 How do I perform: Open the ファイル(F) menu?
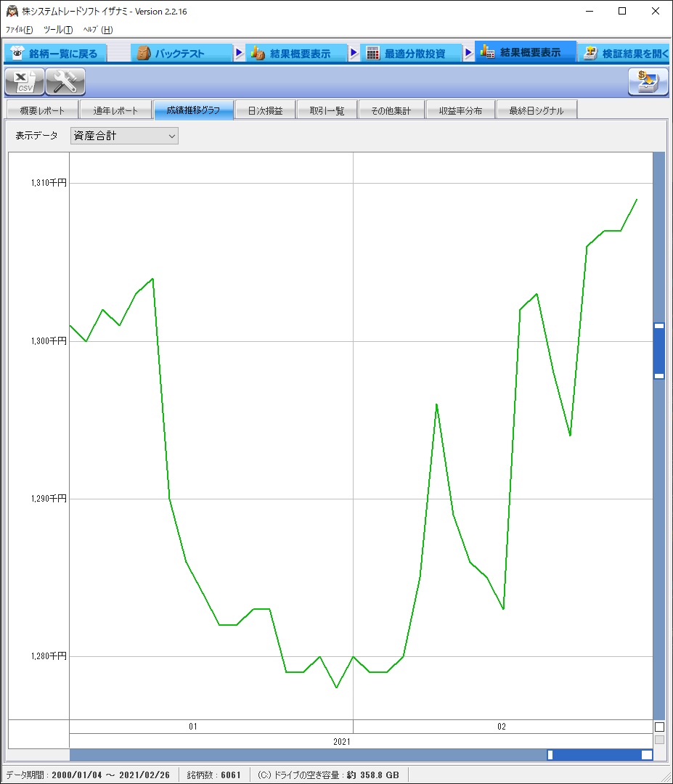[19, 30]
